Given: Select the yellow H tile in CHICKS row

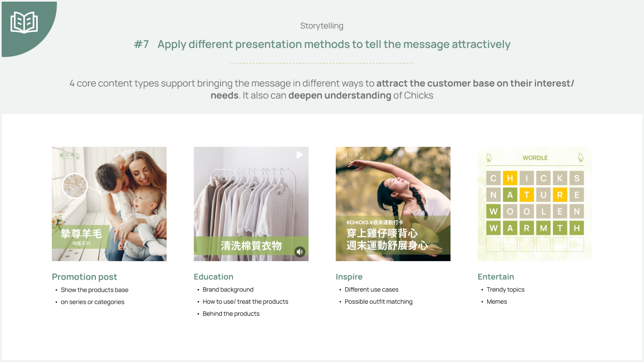Looking at the screenshot, I should (510, 178).
